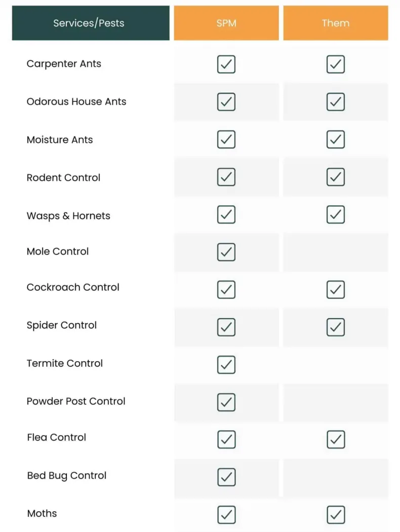The width and height of the screenshot is (400, 532).
Task: Select Them checkbox for Cockroach Control
Action: pyautogui.click(x=336, y=289)
